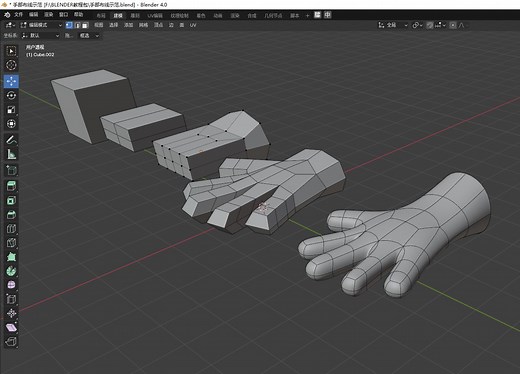Click the 用户透视 view label

(x=35, y=47)
